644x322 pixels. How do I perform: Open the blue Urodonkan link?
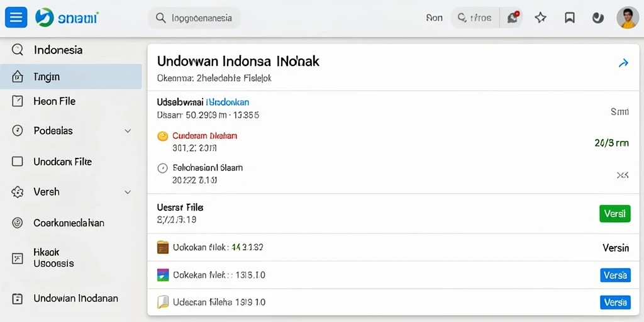pyautogui.click(x=227, y=103)
